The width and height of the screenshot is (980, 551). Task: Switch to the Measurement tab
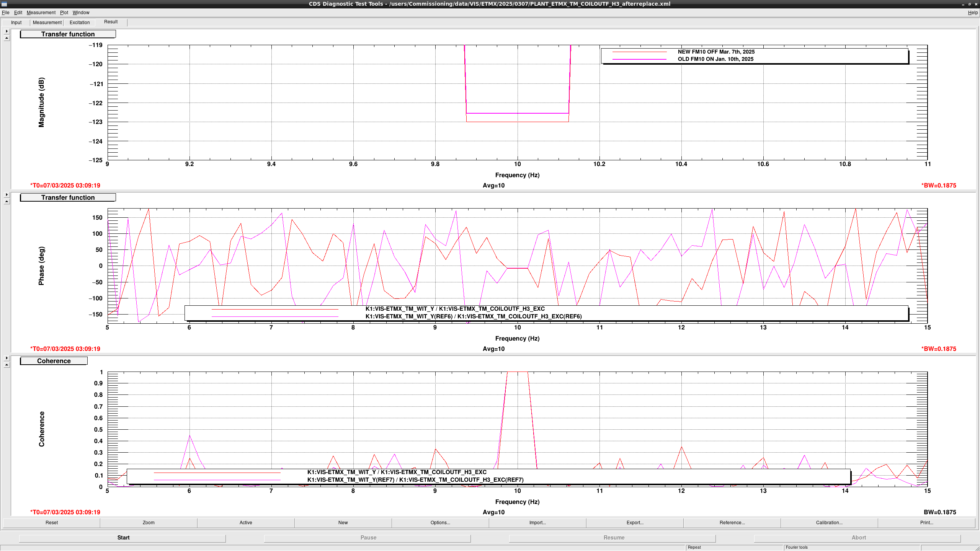pos(47,23)
